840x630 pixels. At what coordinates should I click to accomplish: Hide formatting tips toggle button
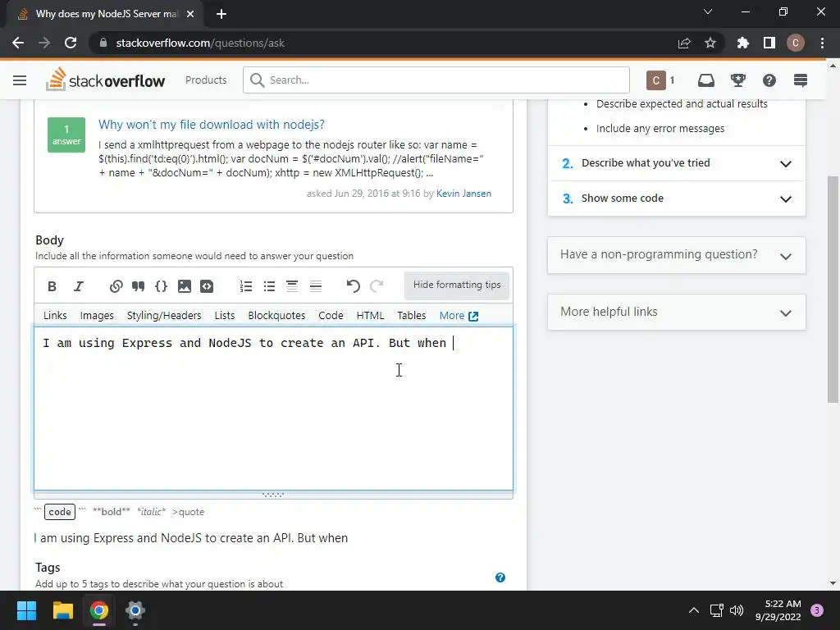[x=457, y=285]
